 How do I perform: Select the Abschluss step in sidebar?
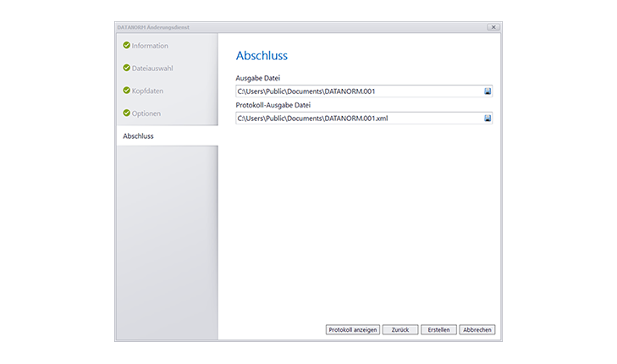(168, 135)
